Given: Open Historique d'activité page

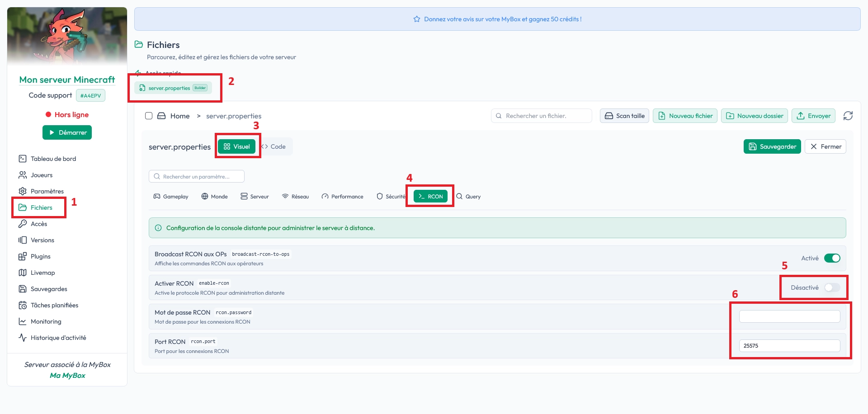Looking at the screenshot, I should pos(58,338).
